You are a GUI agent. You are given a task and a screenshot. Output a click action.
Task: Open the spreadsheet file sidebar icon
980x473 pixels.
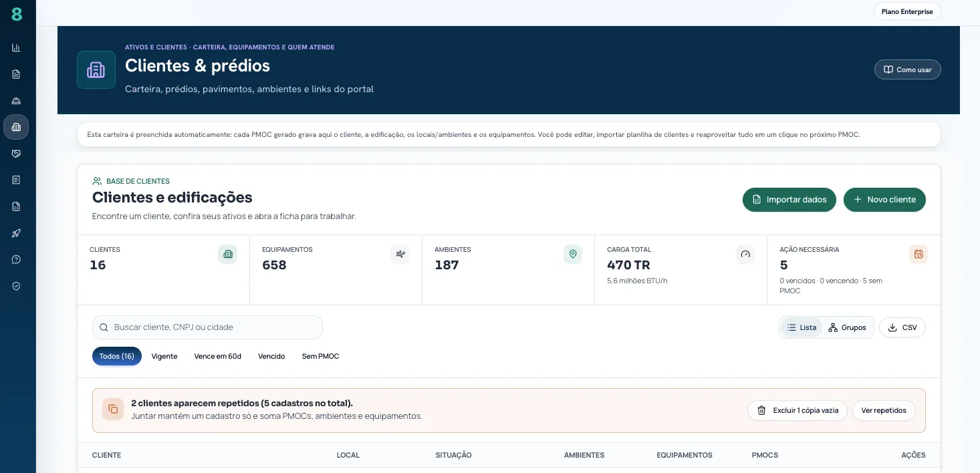pos(16,206)
